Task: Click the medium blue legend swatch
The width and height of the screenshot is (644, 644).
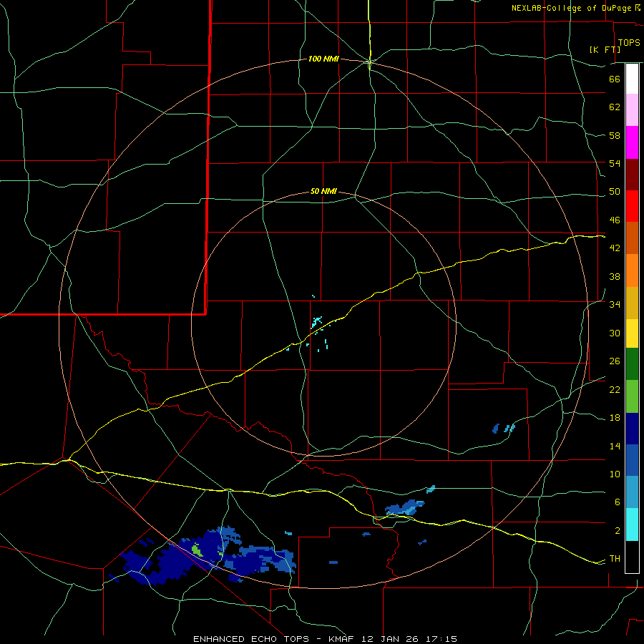Action: pos(632,461)
